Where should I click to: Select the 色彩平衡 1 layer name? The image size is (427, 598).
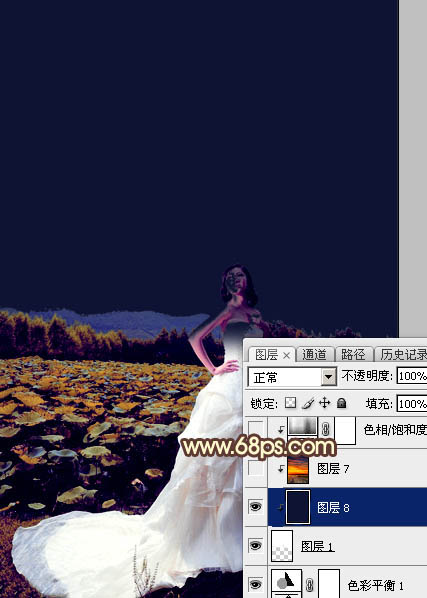click(x=376, y=585)
